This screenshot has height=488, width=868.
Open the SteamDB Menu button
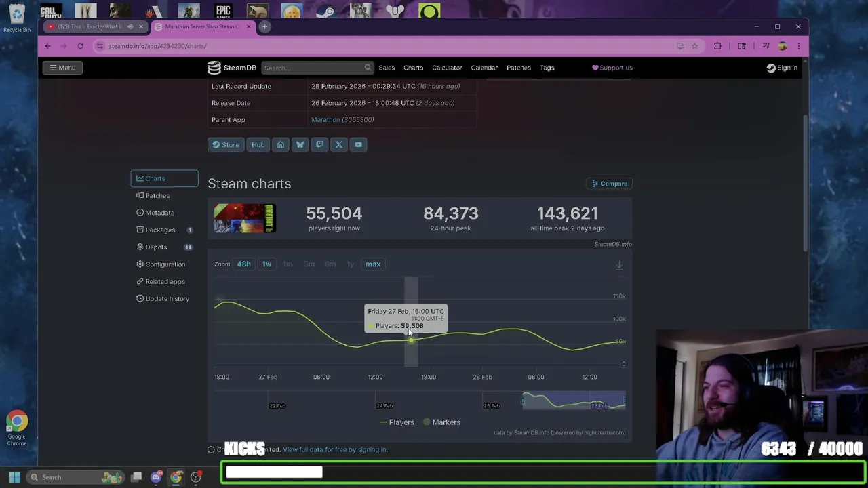62,68
